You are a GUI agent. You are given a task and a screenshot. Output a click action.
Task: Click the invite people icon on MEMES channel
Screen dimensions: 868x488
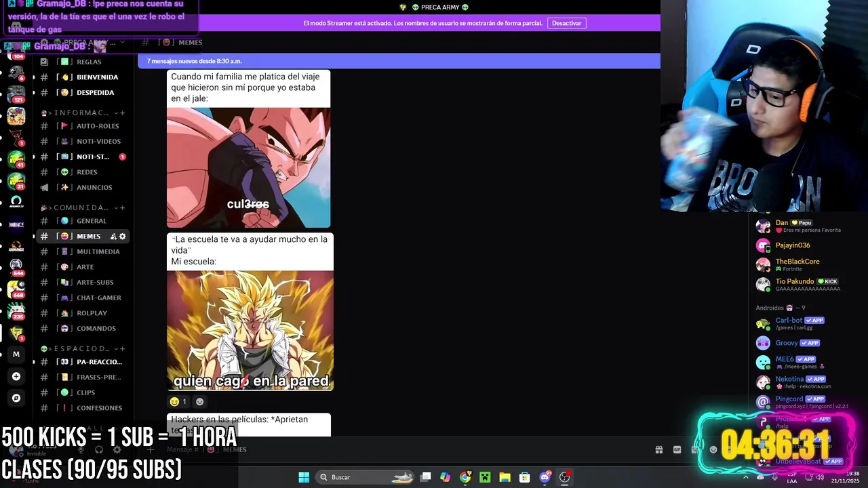point(113,237)
